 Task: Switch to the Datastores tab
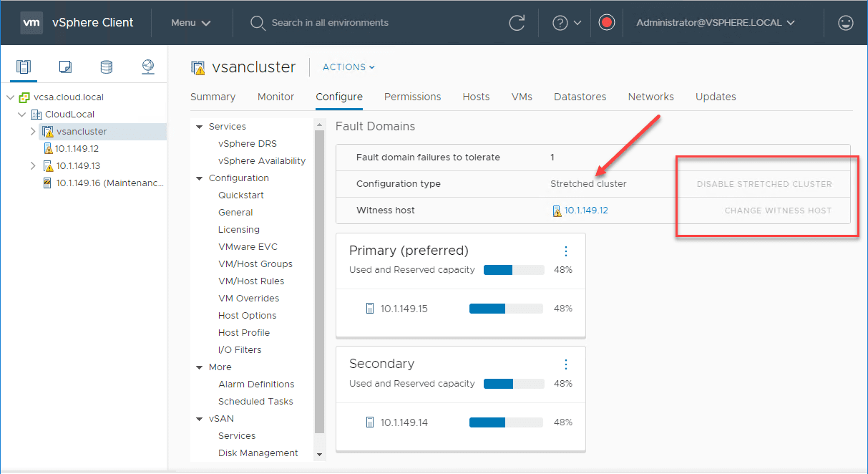[580, 97]
